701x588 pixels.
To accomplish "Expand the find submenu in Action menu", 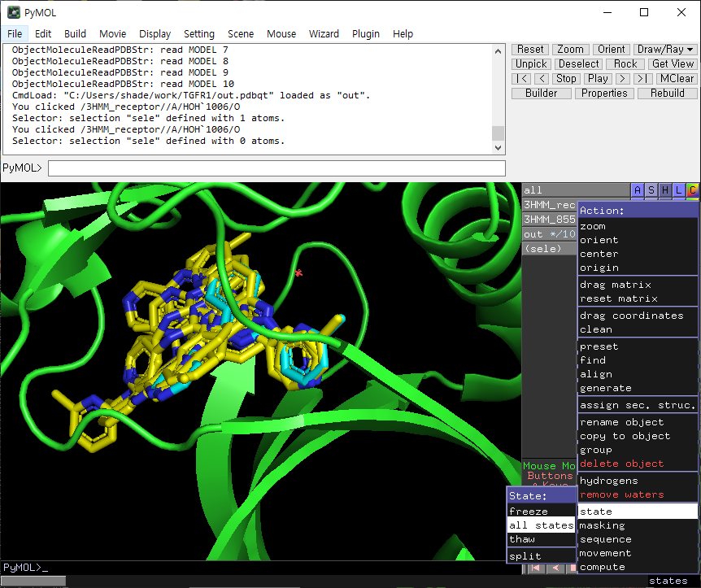I will coord(638,360).
